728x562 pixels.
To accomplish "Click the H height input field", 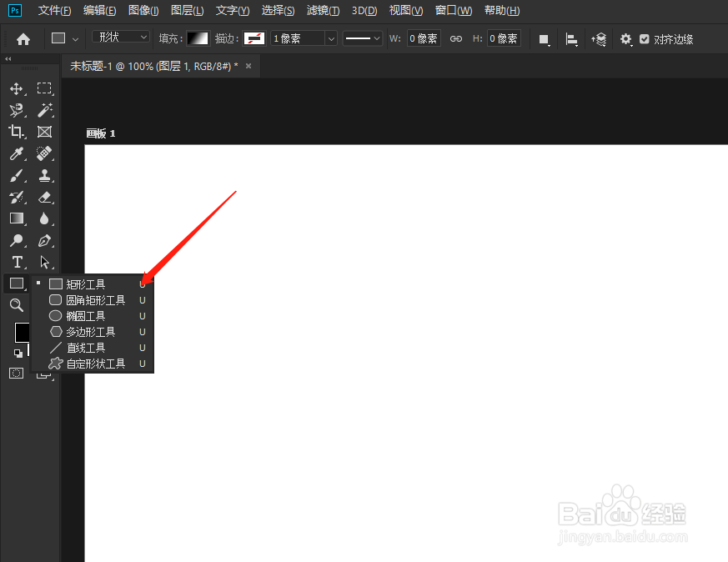I will click(x=504, y=38).
